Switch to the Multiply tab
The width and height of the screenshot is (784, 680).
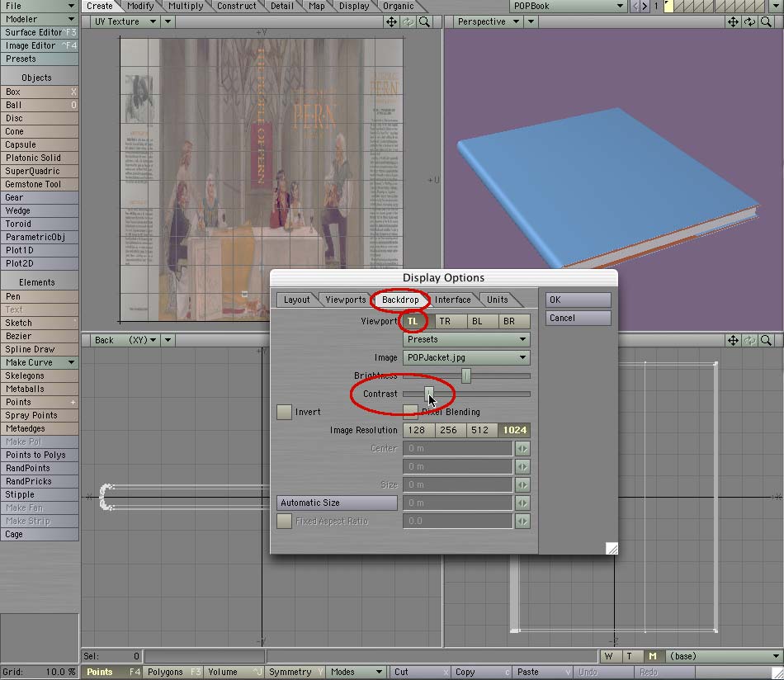pos(186,6)
